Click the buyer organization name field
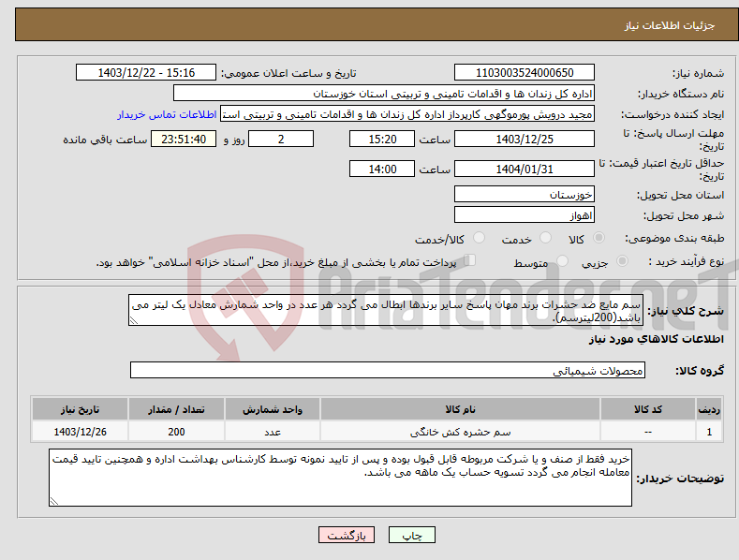The height and width of the screenshot is (560, 739). point(384,94)
